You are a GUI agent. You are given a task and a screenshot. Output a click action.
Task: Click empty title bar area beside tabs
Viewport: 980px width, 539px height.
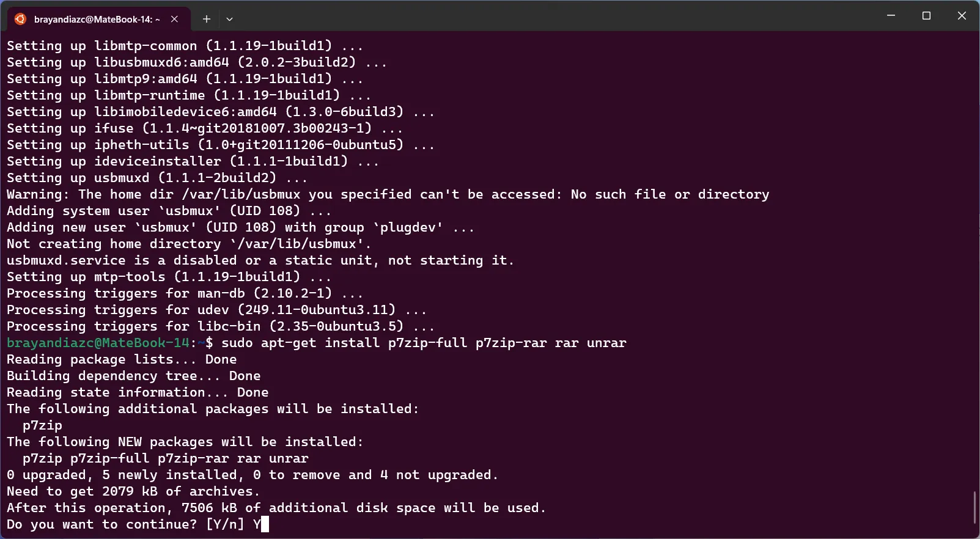(550, 16)
